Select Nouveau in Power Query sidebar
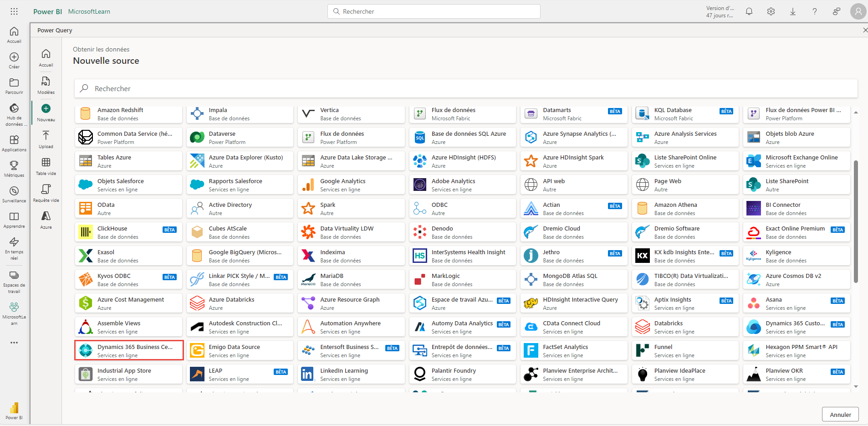Viewport: 868px width, 426px height. pyautogui.click(x=46, y=113)
